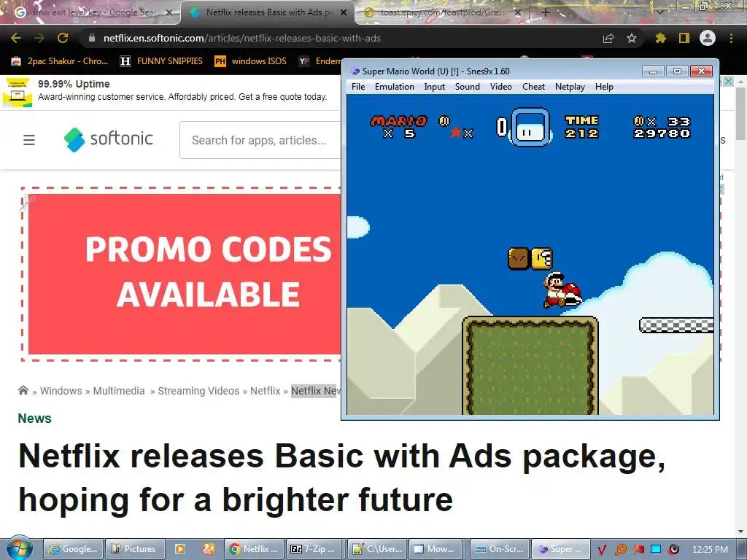Click Promo Codes Available banner

pyautogui.click(x=185, y=274)
